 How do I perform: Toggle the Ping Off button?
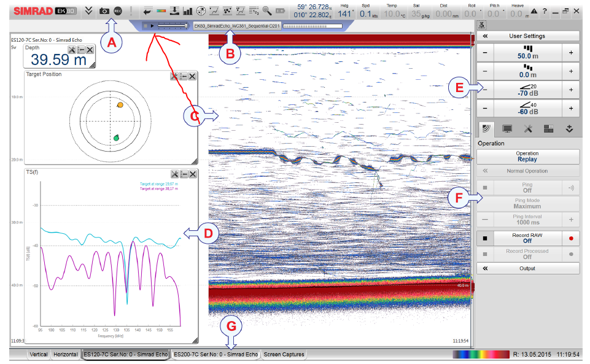point(528,188)
